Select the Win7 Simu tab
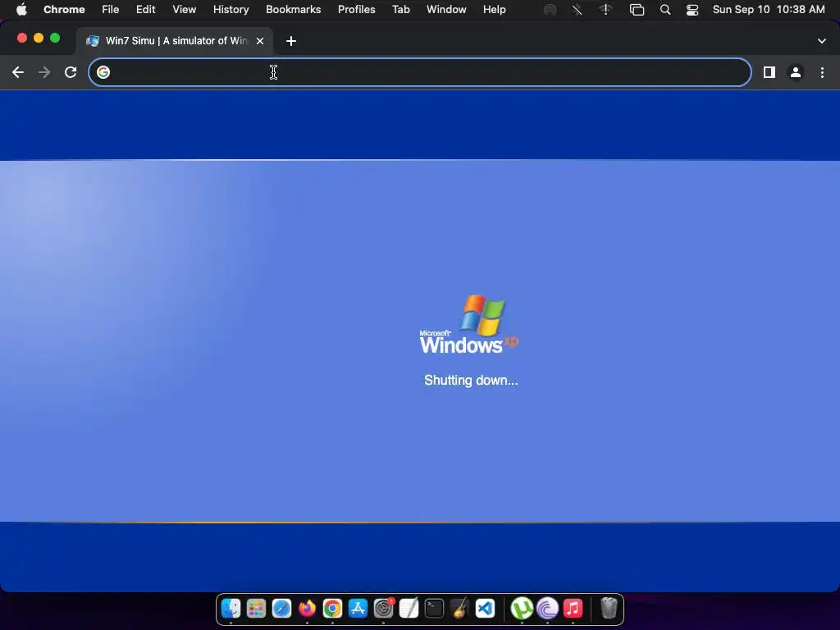 click(x=174, y=41)
